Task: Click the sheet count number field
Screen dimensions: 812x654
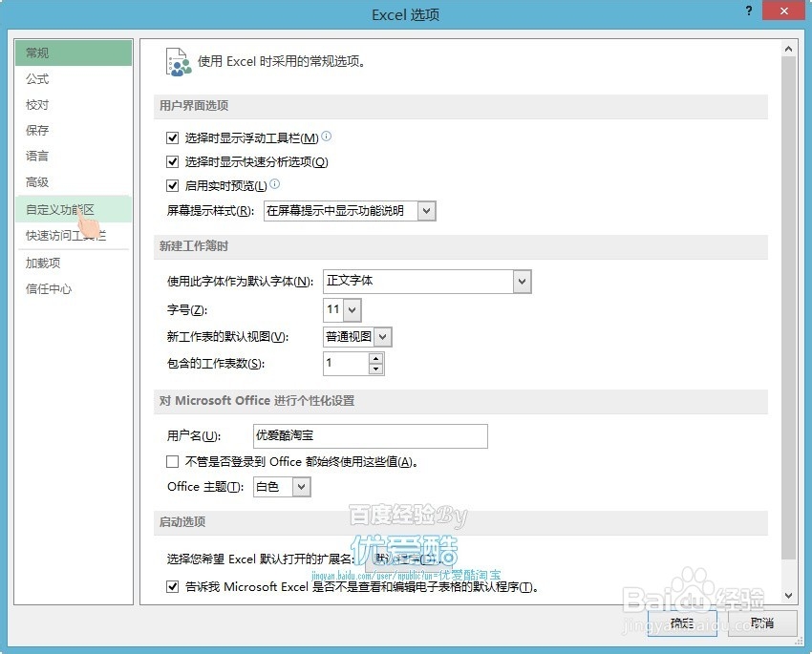Action: tap(346, 363)
